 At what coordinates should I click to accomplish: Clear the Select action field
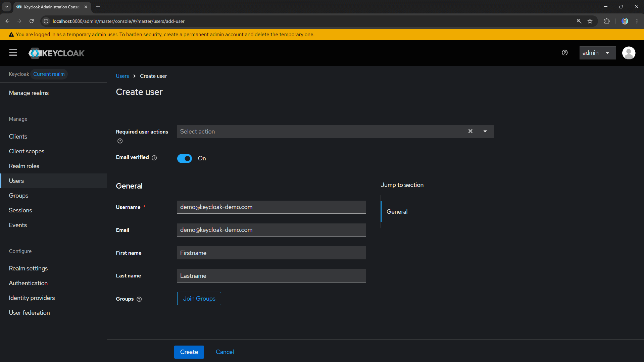click(470, 131)
